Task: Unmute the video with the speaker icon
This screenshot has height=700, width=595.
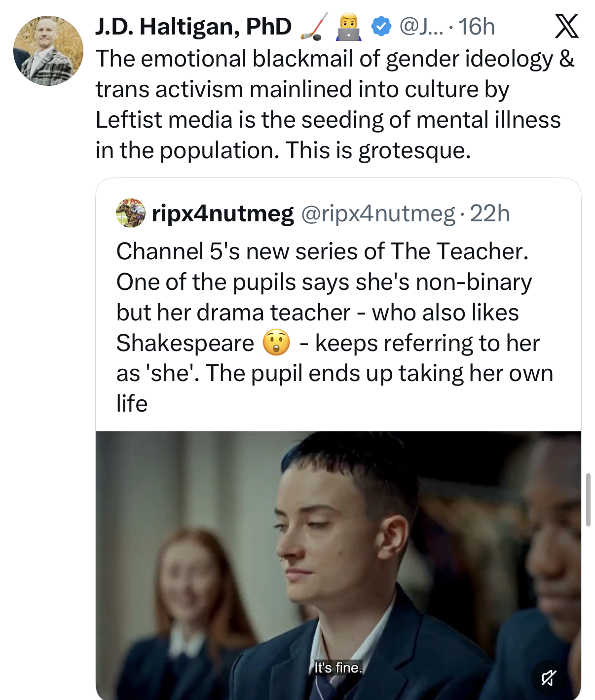Action: point(549,678)
